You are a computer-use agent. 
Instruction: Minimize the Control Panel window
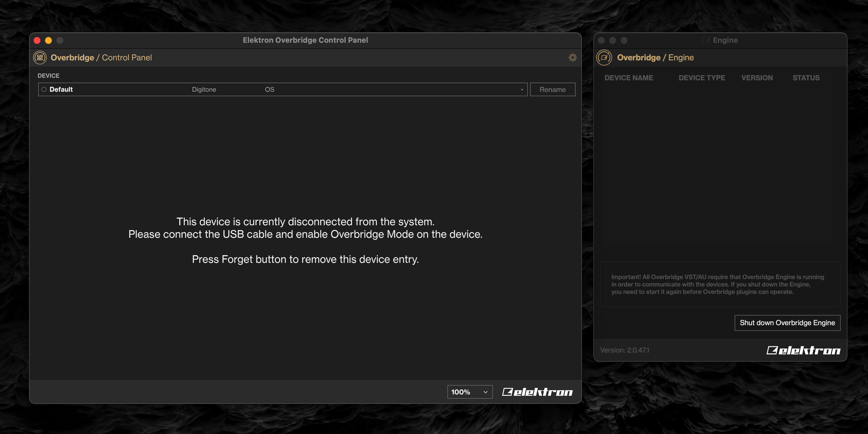point(48,40)
